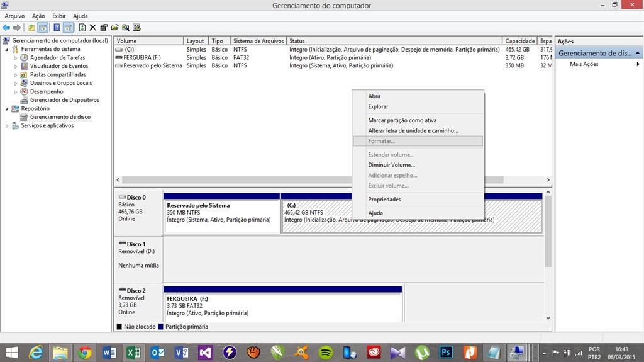This screenshot has height=362, width=644.
Task: Click the disk view scroll down arrow
Action: coord(548,318)
